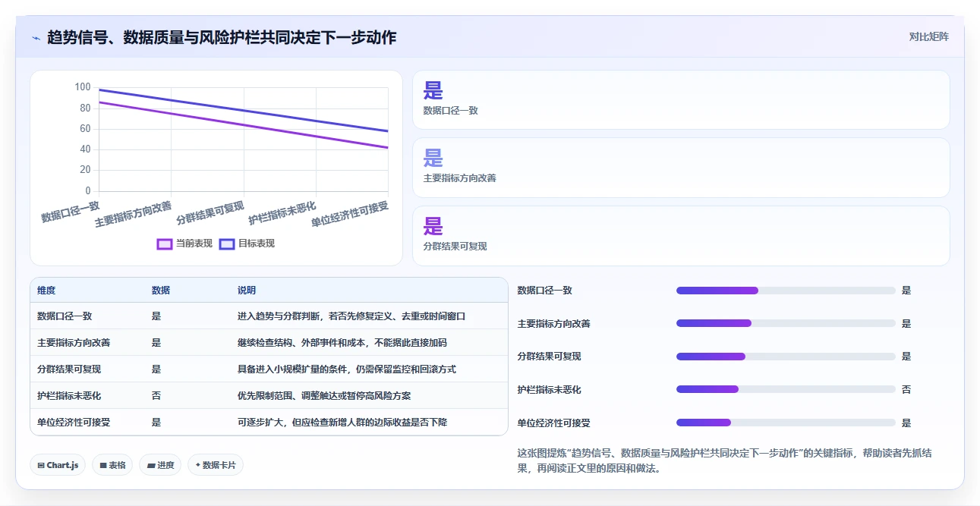Click 主要指标方向改善 in the table's first column

[74, 342]
